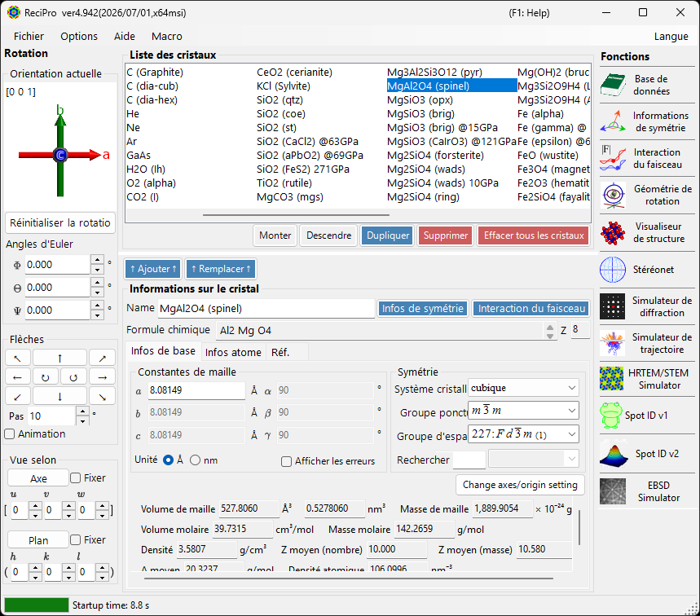700x616 pixels.
Task: Launch the EBSD Simulator icon
Action: 613,491
